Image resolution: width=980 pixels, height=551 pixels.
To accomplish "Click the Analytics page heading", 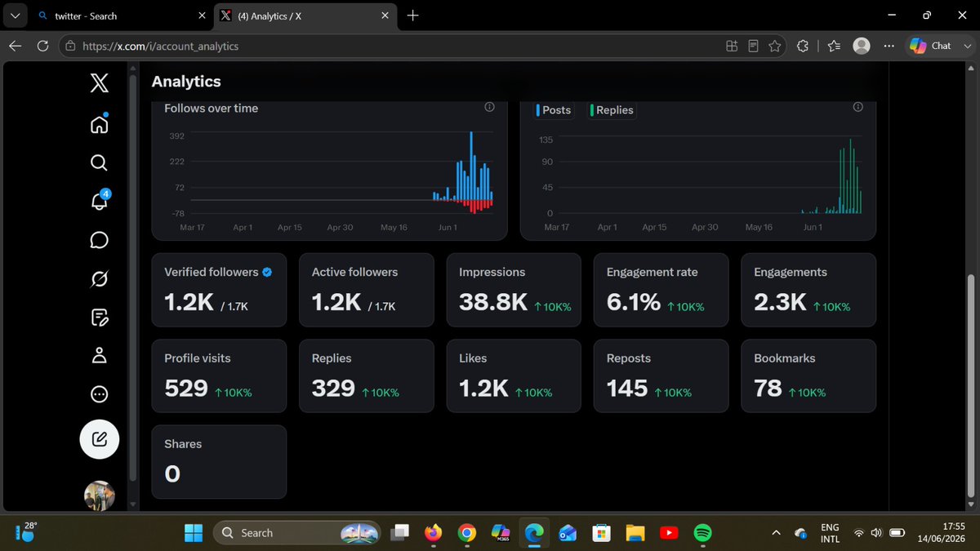I will pos(186,82).
